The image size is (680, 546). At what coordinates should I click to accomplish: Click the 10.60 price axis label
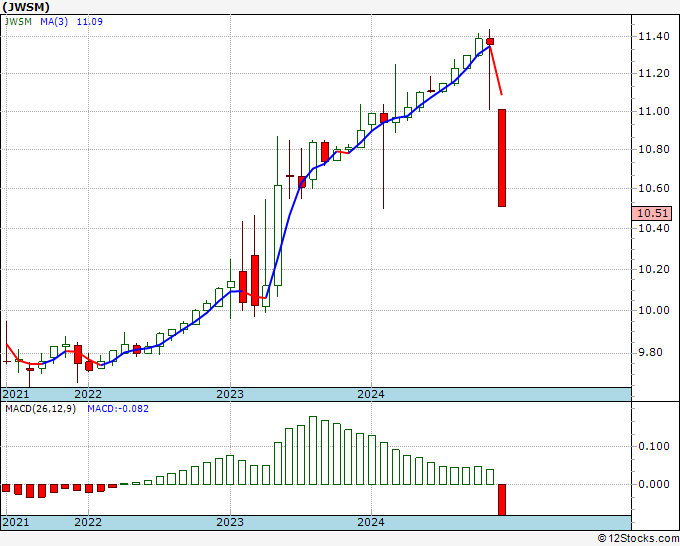[654, 189]
